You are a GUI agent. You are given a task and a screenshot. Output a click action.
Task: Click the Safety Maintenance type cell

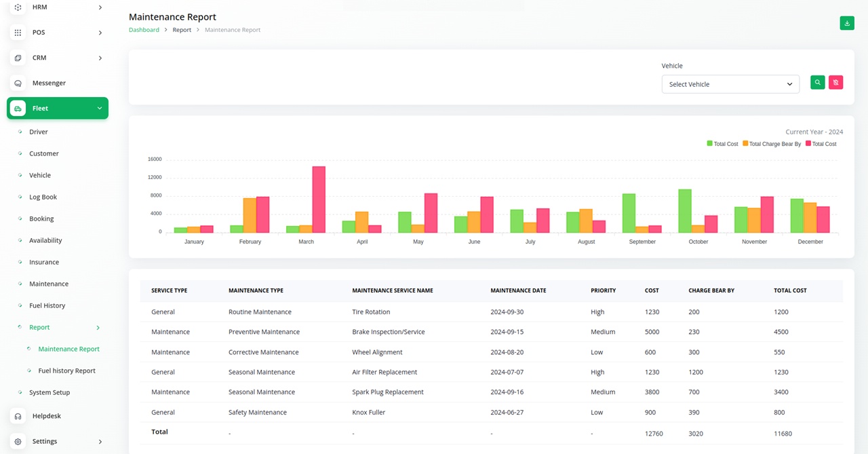coord(258,412)
